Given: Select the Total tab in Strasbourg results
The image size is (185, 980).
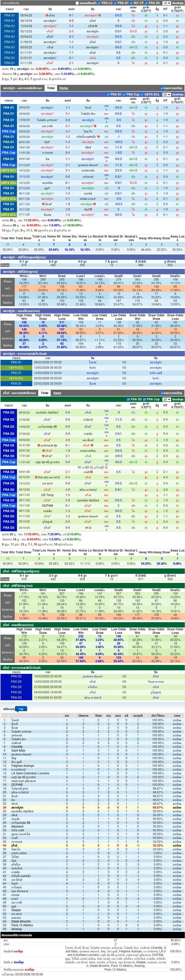Looking at the screenshot, I should 51,88.
